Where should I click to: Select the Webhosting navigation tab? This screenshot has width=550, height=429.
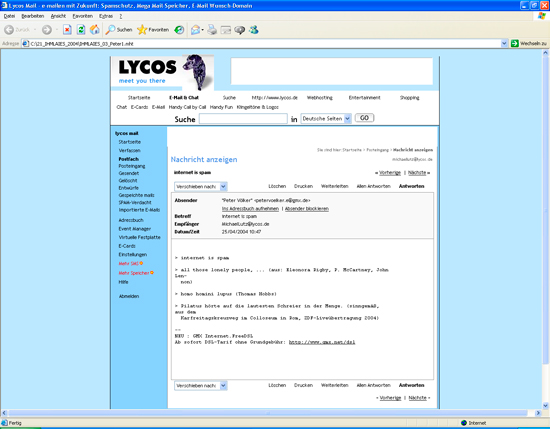[x=320, y=98]
